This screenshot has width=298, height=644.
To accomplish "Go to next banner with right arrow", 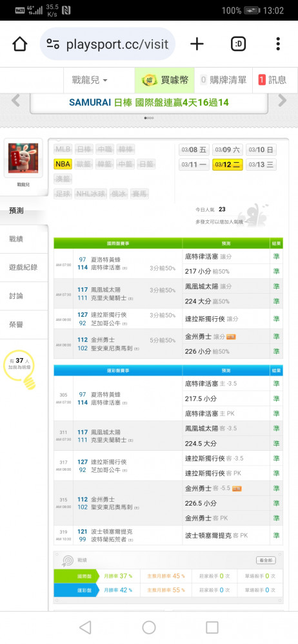I will pos(283,100).
